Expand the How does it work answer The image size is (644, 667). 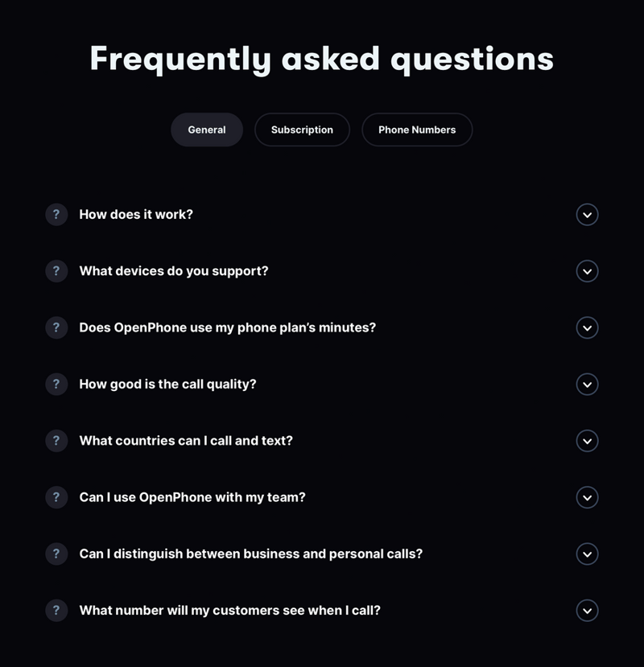587,215
